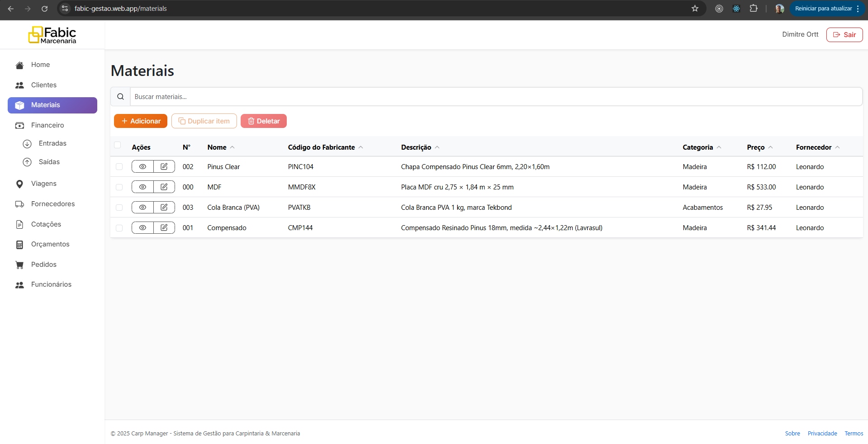Viewport: 868px width, 444px height.
Task: Log out with the Sair button
Action: [x=844, y=35]
